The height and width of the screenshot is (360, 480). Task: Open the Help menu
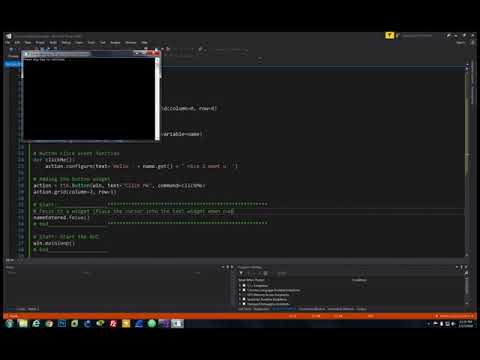pos(144,43)
